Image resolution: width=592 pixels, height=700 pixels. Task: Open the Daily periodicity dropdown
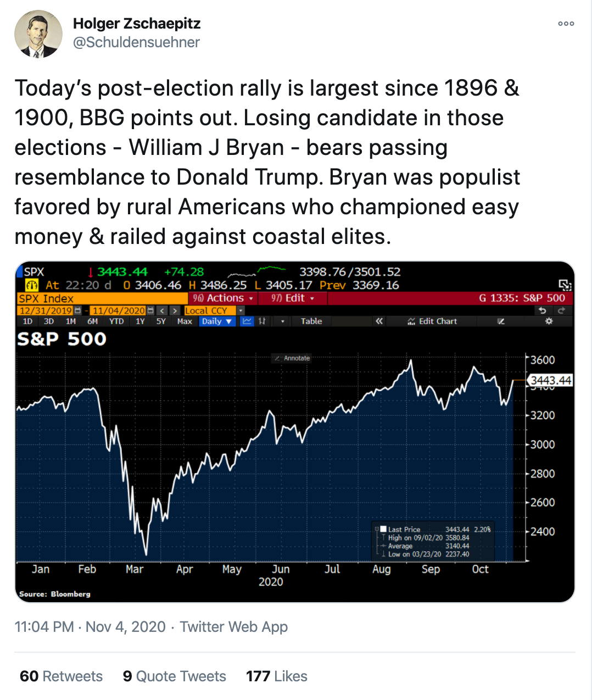pos(216,321)
